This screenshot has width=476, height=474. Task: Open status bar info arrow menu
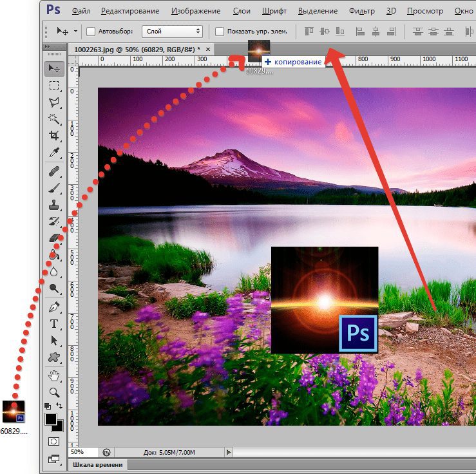click(x=228, y=453)
